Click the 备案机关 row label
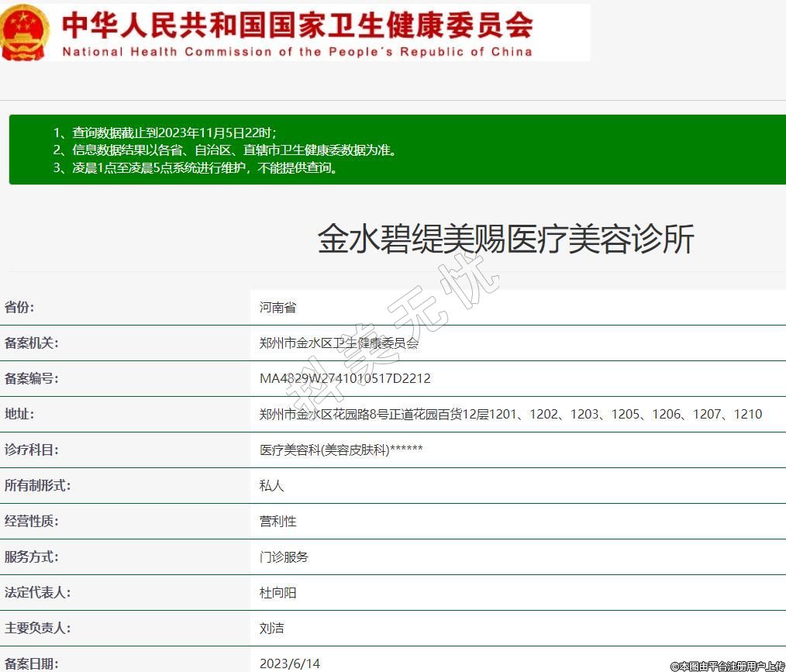This screenshot has height=672, width=786. pos(31,343)
